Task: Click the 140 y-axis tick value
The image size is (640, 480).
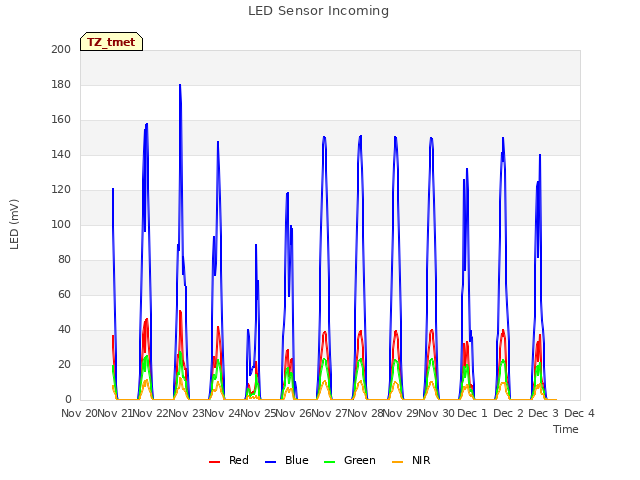Action: pos(61,155)
